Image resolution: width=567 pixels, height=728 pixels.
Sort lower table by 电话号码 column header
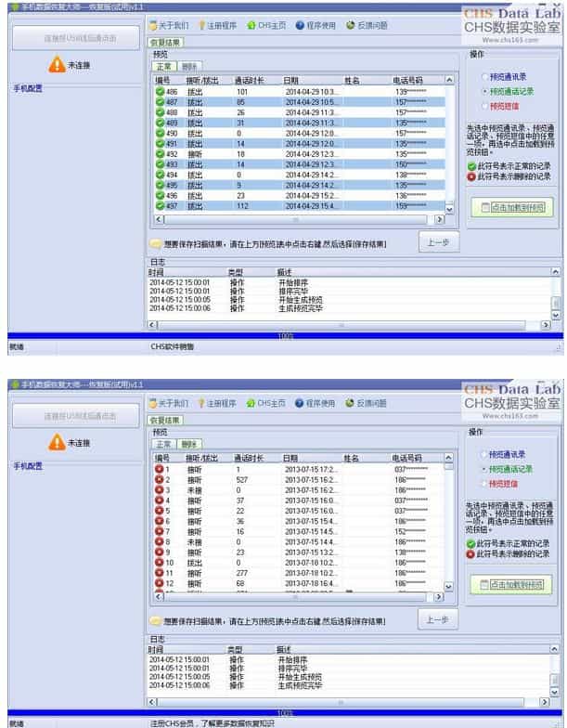(417, 458)
